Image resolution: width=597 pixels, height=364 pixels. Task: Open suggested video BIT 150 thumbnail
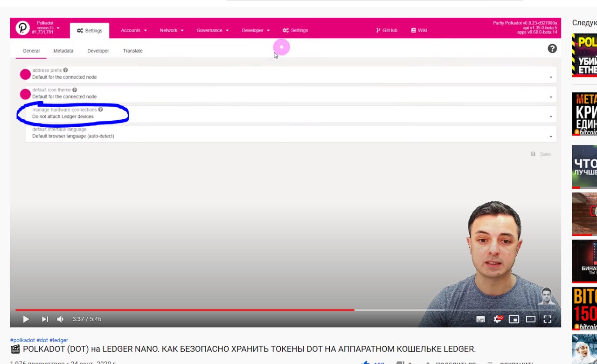pos(584,309)
